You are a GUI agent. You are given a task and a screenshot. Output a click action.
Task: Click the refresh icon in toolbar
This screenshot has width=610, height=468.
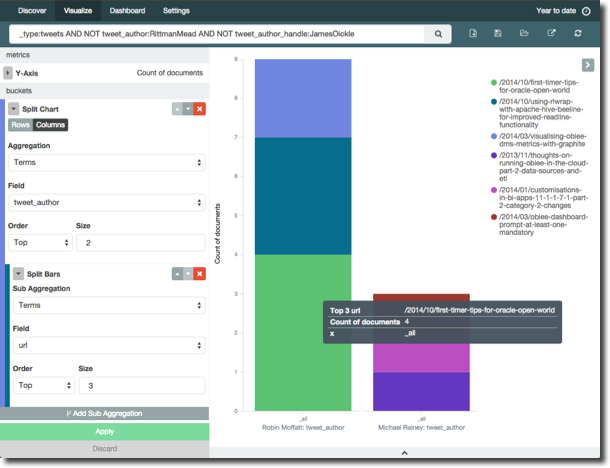click(x=578, y=34)
